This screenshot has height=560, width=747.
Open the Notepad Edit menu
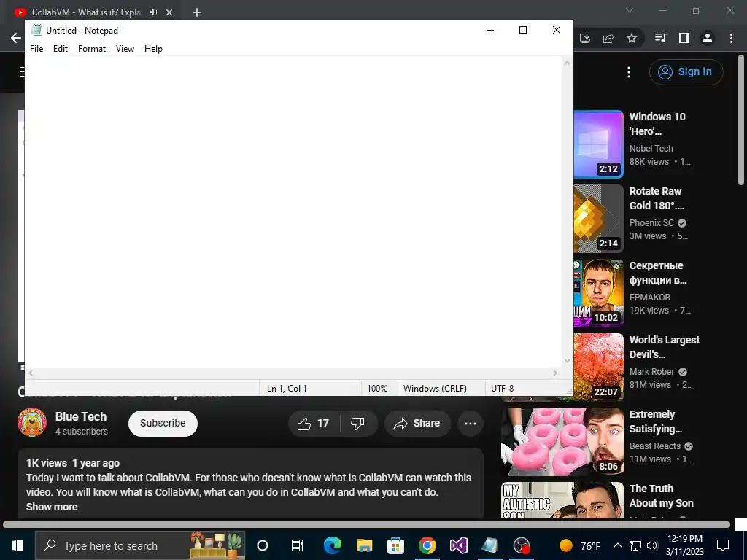61,49
